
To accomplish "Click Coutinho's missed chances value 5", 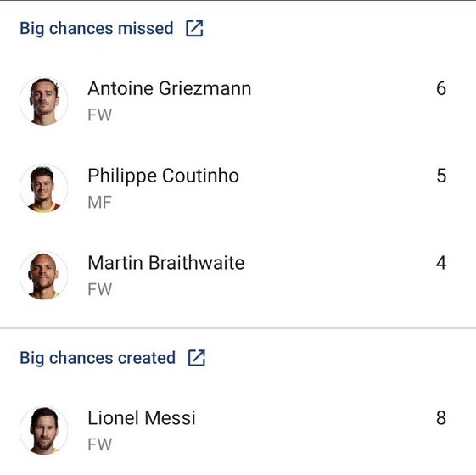I will 441,176.
